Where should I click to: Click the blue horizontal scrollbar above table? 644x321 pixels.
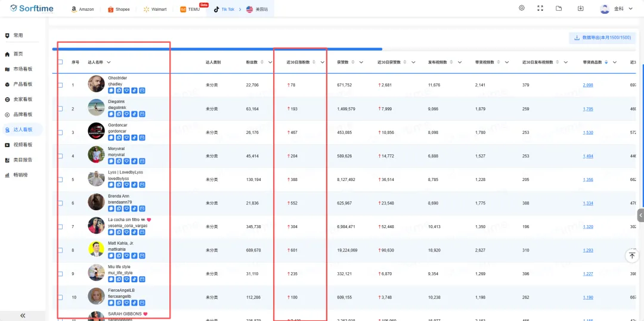pos(218,49)
